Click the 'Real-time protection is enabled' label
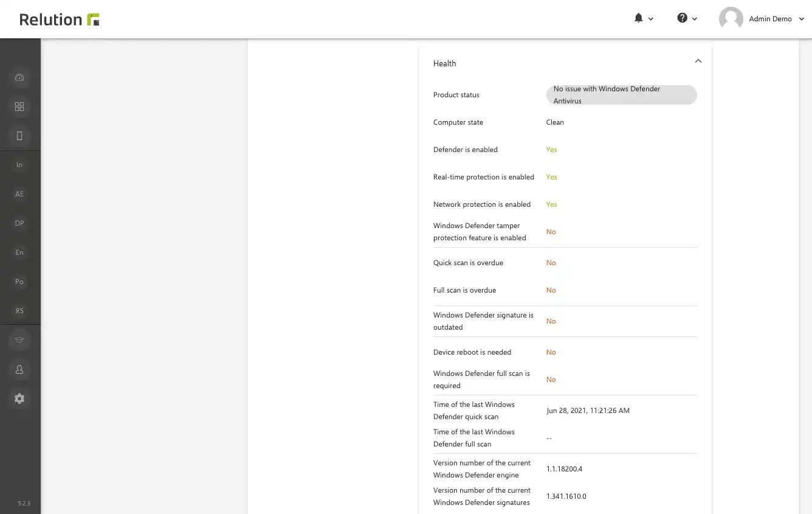The width and height of the screenshot is (812, 514). click(x=484, y=177)
